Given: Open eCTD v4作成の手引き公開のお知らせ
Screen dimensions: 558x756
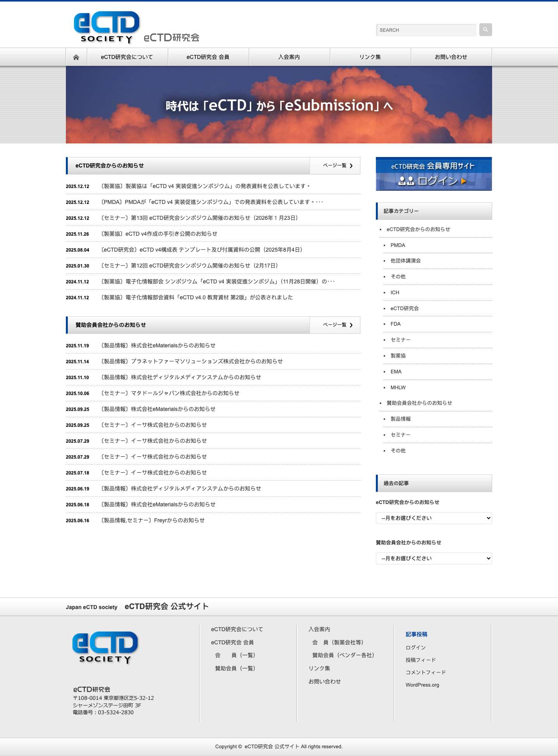Looking at the screenshot, I should point(159,234).
